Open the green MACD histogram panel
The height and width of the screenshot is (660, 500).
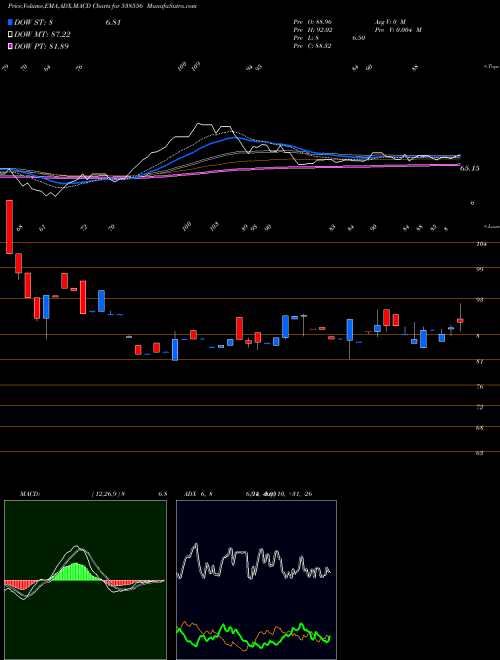coord(85,580)
